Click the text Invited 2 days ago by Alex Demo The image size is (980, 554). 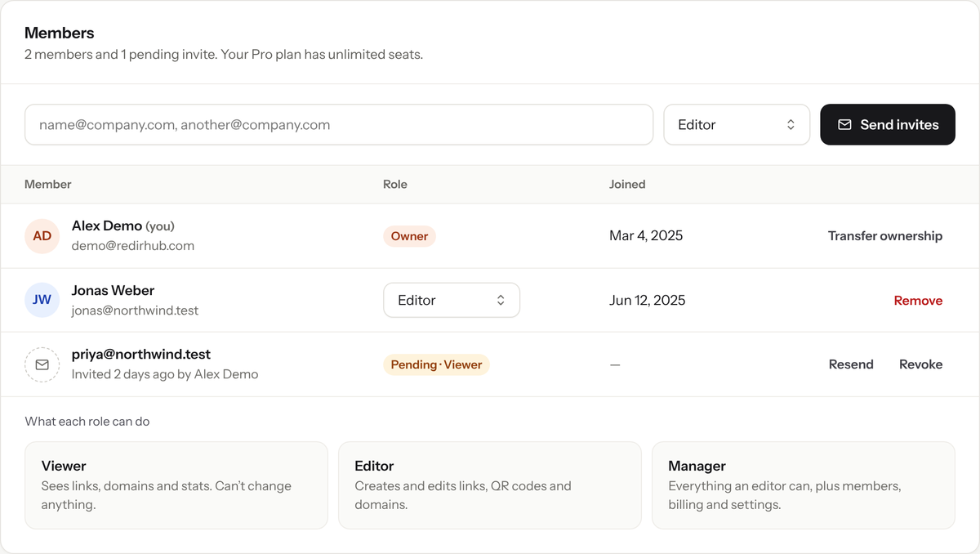coord(165,374)
